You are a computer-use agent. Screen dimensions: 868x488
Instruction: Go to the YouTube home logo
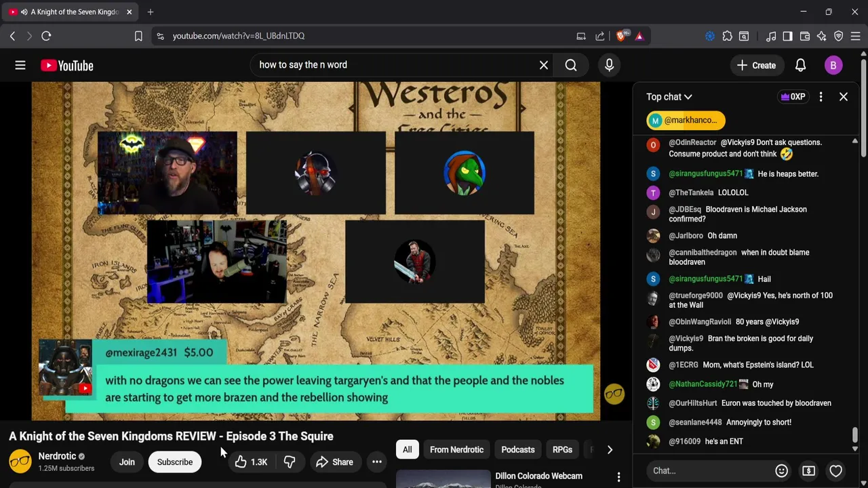[x=66, y=65]
